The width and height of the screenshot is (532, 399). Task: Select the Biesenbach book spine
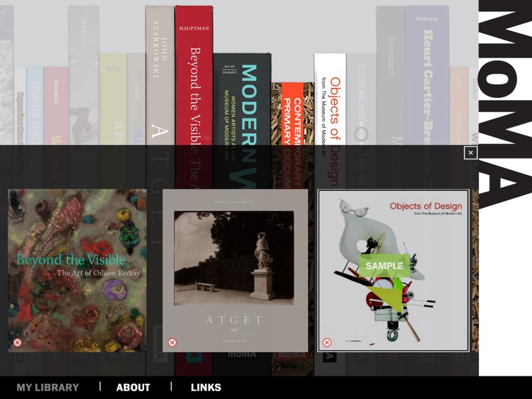click(391, 75)
